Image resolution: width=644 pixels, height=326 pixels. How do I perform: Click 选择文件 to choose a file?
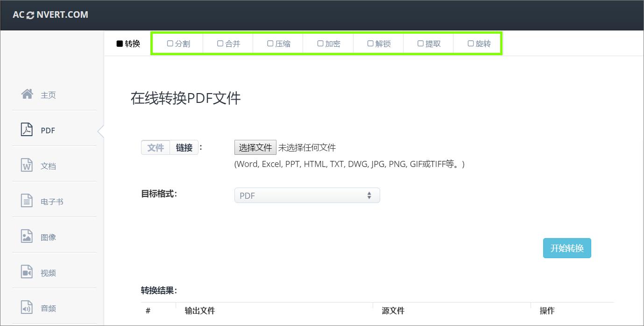(x=255, y=147)
